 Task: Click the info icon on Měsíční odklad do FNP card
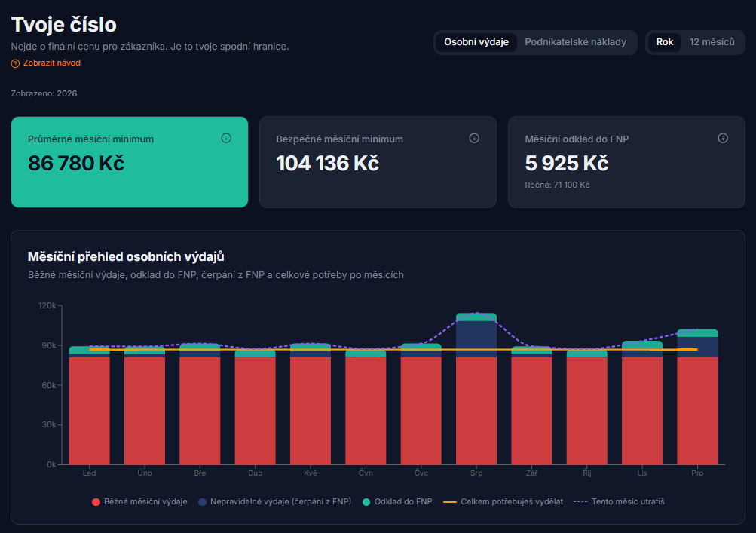(723, 139)
